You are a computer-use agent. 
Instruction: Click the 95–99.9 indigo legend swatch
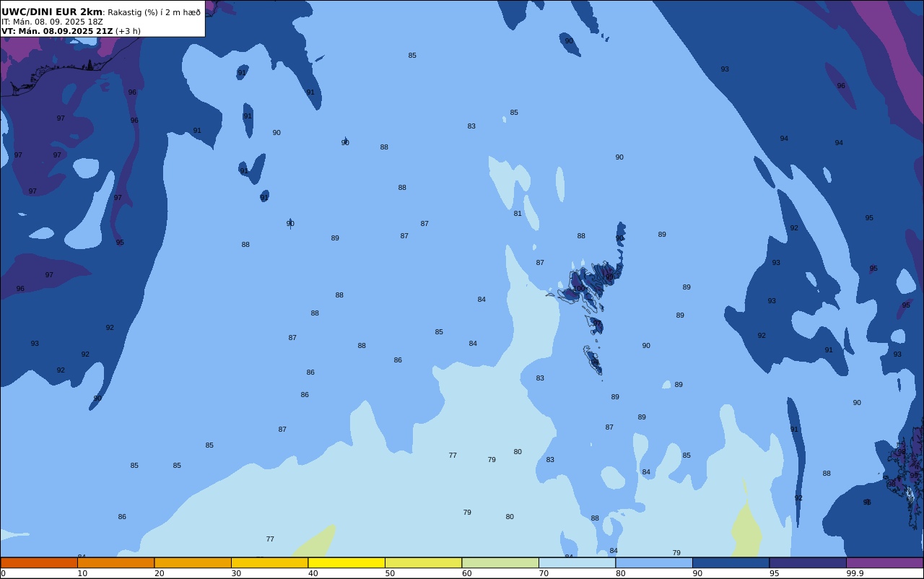click(x=808, y=562)
